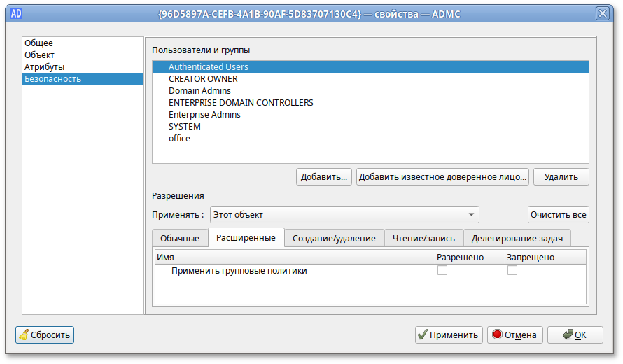Select ENTERPRISE DOMAIN CONTROLLERS entry
623x364 pixels.
[370, 102]
